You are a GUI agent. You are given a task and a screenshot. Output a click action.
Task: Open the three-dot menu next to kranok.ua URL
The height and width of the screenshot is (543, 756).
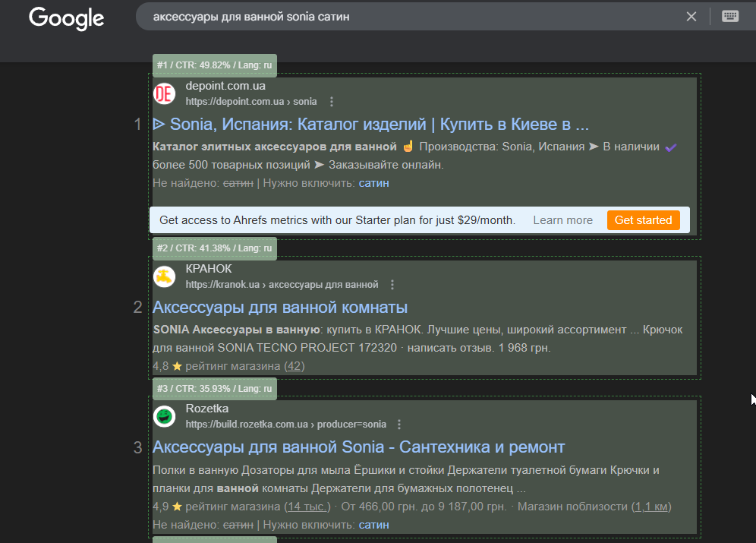392,285
